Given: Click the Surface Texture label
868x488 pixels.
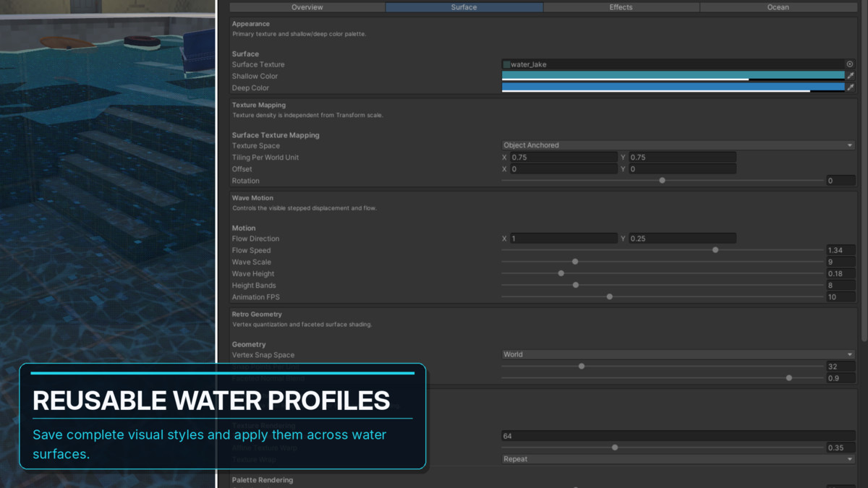Looking at the screenshot, I should 258,64.
